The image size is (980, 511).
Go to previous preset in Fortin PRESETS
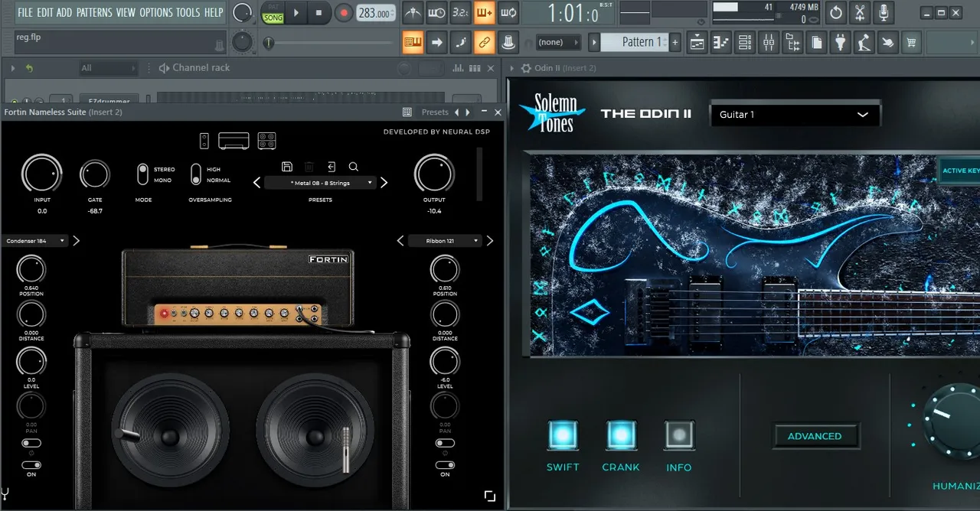pyautogui.click(x=256, y=183)
